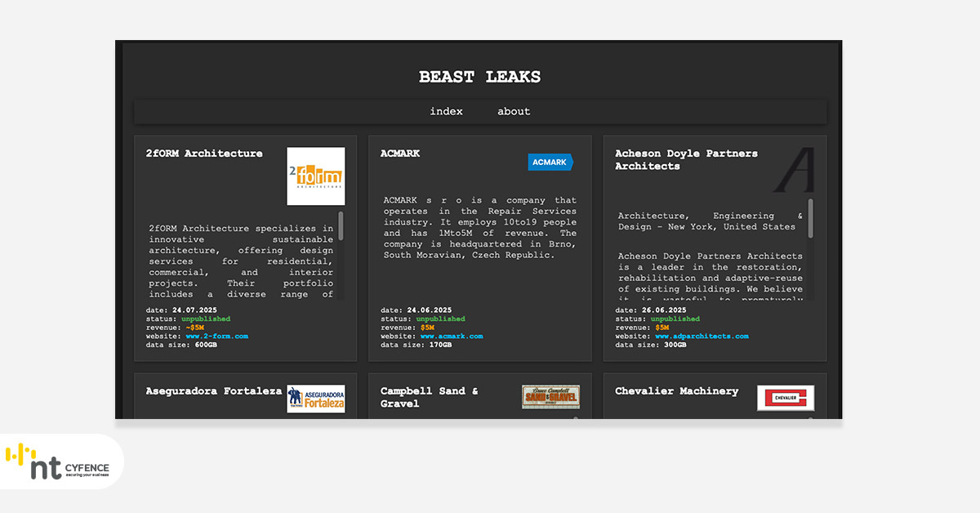Click ACMARK's $5M revenue value
The height and width of the screenshot is (513, 980).
point(428,328)
